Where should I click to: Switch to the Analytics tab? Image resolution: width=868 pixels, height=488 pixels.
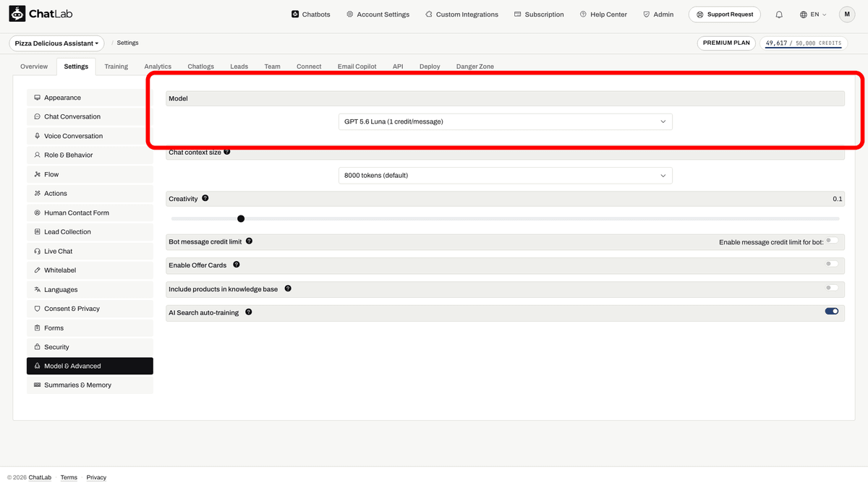(x=158, y=67)
